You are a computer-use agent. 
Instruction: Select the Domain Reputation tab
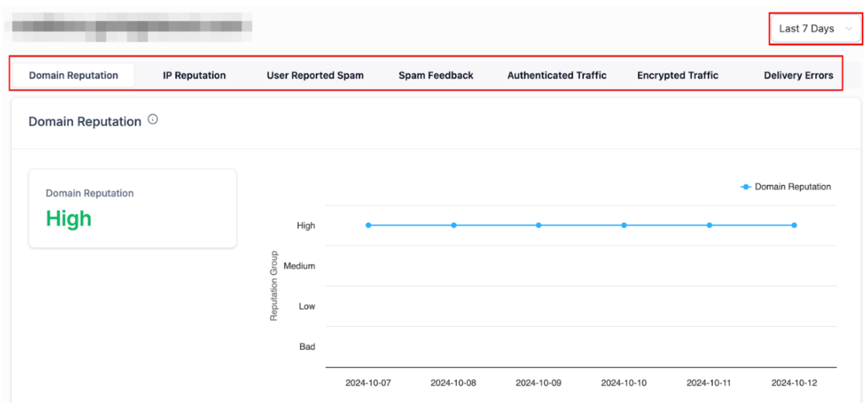(x=74, y=76)
